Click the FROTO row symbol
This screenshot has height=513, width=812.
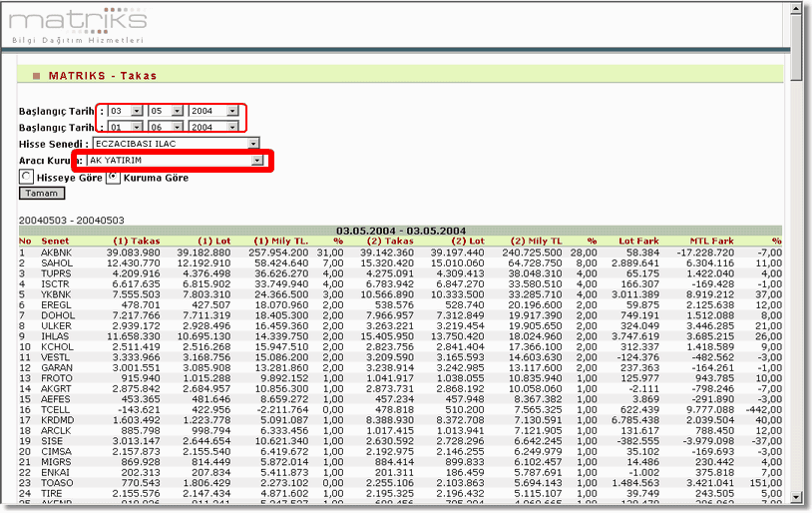pos(57,378)
